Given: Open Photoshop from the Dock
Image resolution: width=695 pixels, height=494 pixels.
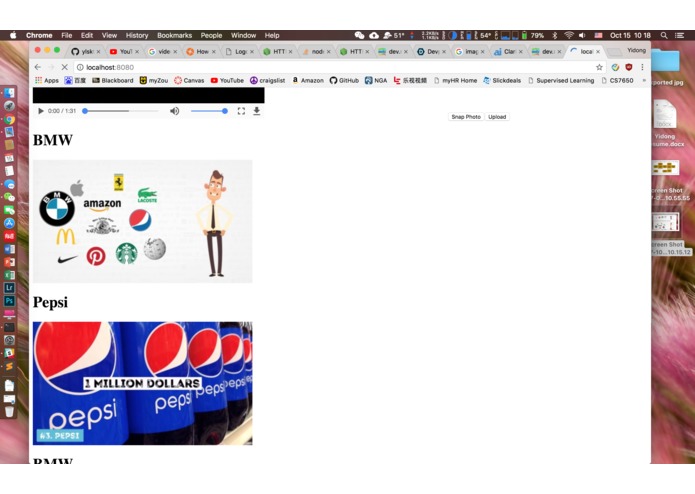Looking at the screenshot, I should pyautogui.click(x=9, y=301).
